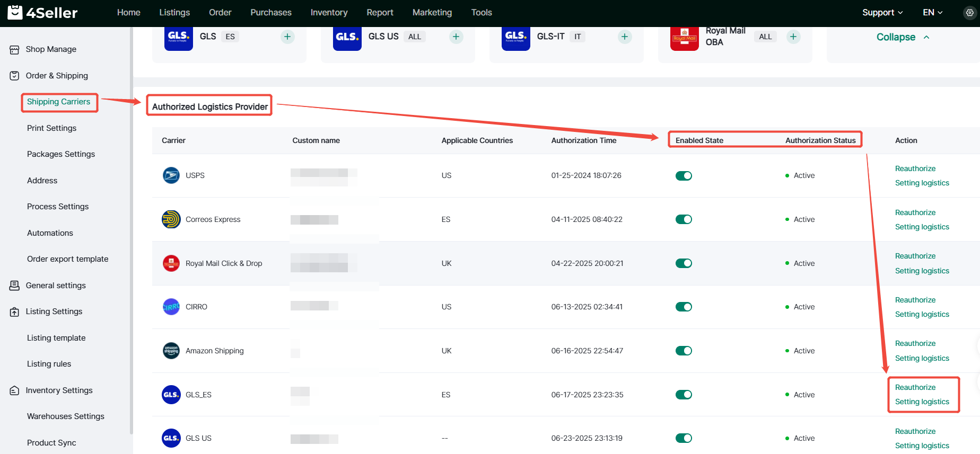Open Setting logistics for GLS_ES

(922, 402)
